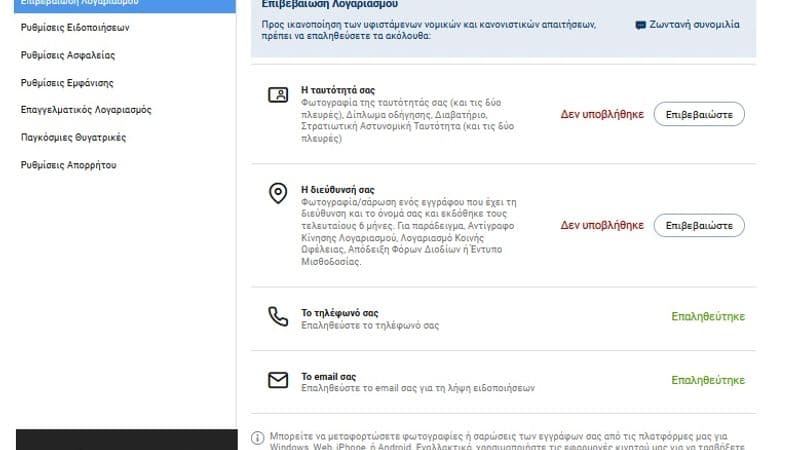Screen dimensions: 800x450
Task: Select Παγκόσμιες Θυγατρικές in sidebar
Action: [73, 137]
